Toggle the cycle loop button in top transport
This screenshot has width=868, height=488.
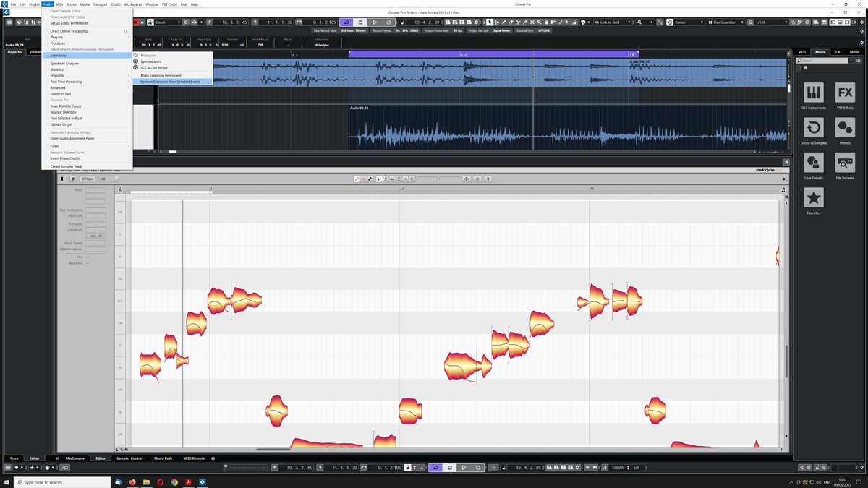[x=346, y=22]
